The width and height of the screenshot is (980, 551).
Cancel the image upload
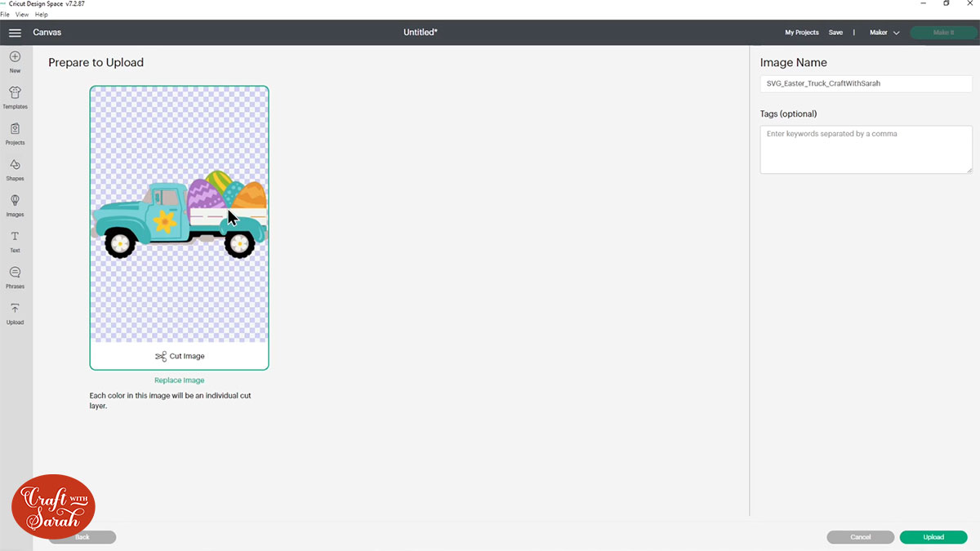(860, 537)
